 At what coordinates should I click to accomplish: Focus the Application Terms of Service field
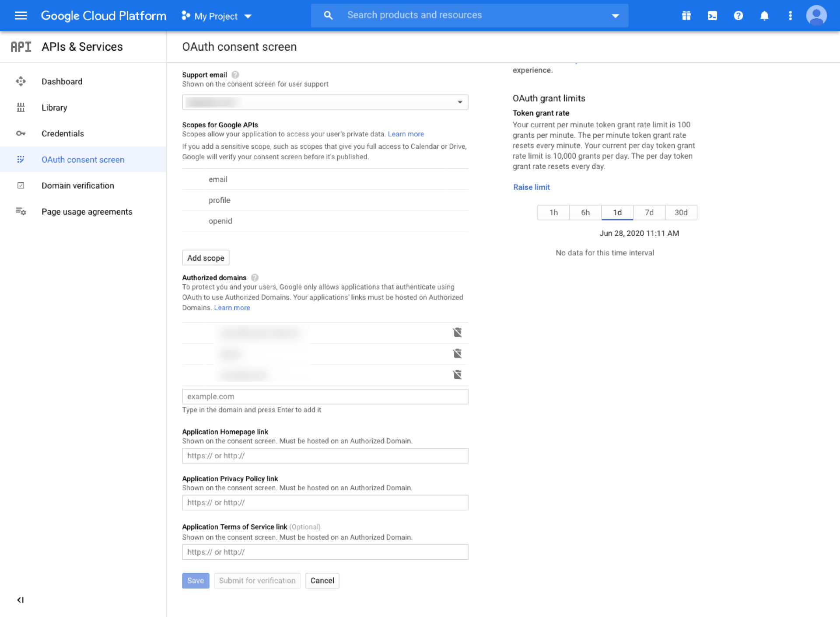click(x=325, y=552)
